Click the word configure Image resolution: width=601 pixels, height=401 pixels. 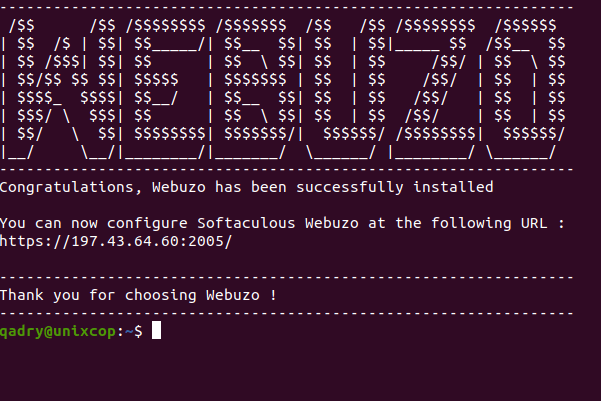pos(148,224)
